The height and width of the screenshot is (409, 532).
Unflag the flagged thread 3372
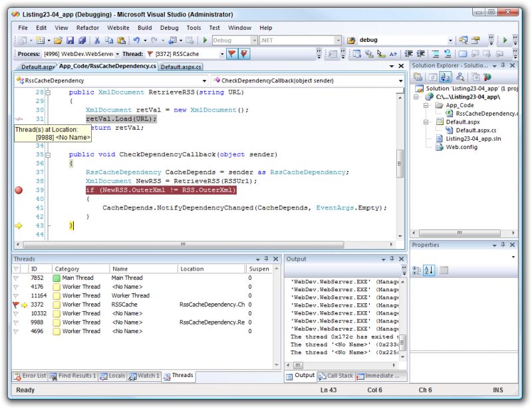coord(16,305)
